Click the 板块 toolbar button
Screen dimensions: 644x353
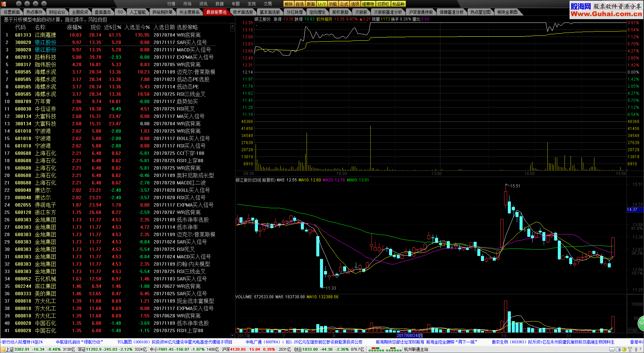(288, 4)
